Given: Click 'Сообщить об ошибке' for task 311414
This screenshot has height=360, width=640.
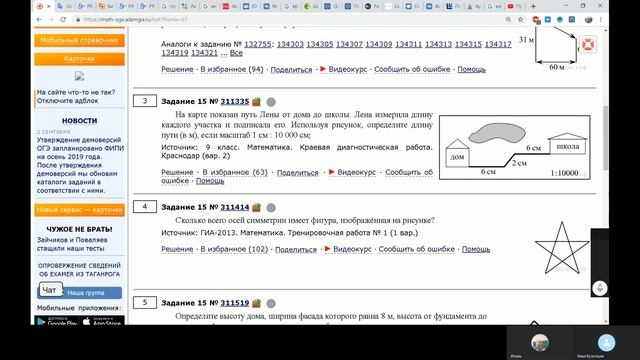Looking at the screenshot, I should coord(416,249).
